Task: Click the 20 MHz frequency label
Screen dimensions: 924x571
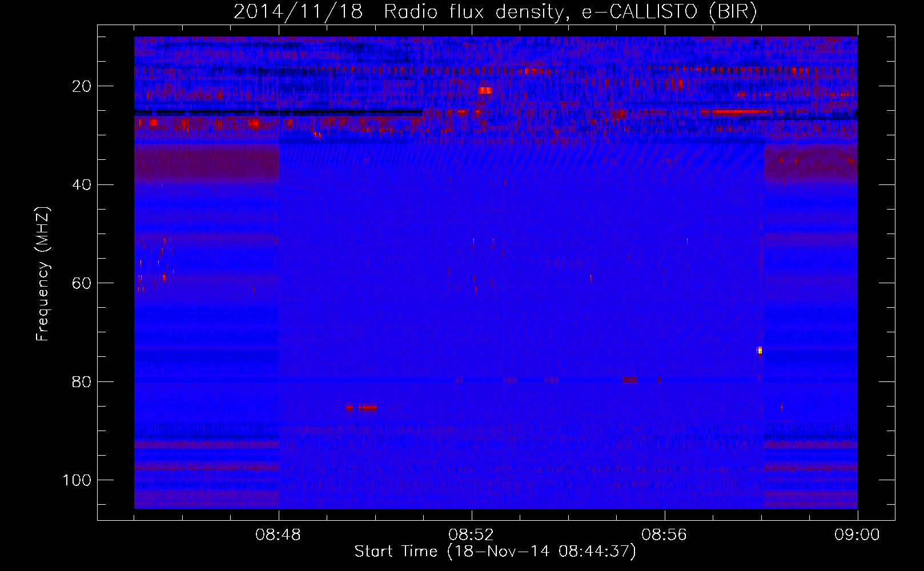Action: pyautogui.click(x=82, y=86)
